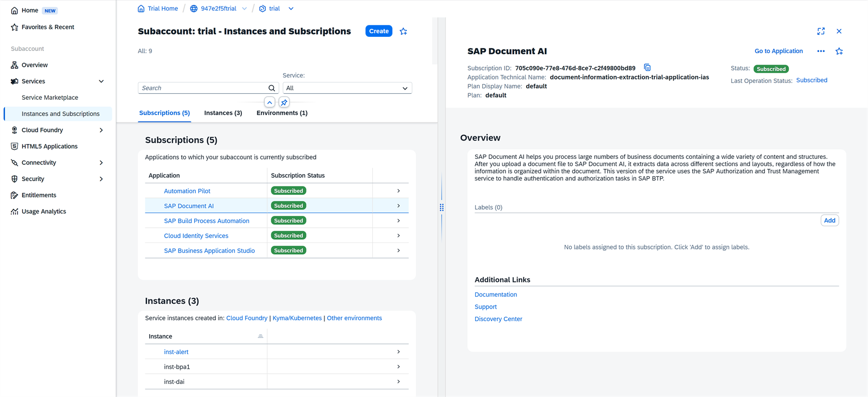Click the Entitlements sidebar icon
Screen dimensions: 868x397
(15, 195)
